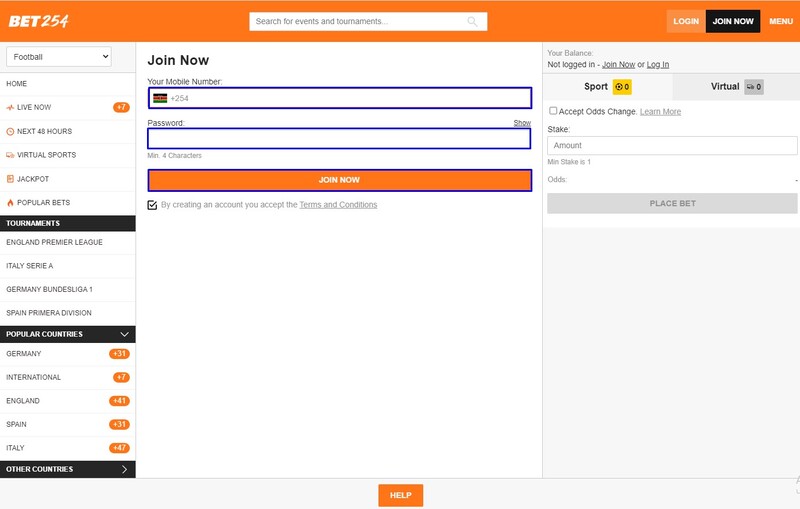Click the Join Now link under balance
Viewport: 800px width, 509px height.
point(618,64)
